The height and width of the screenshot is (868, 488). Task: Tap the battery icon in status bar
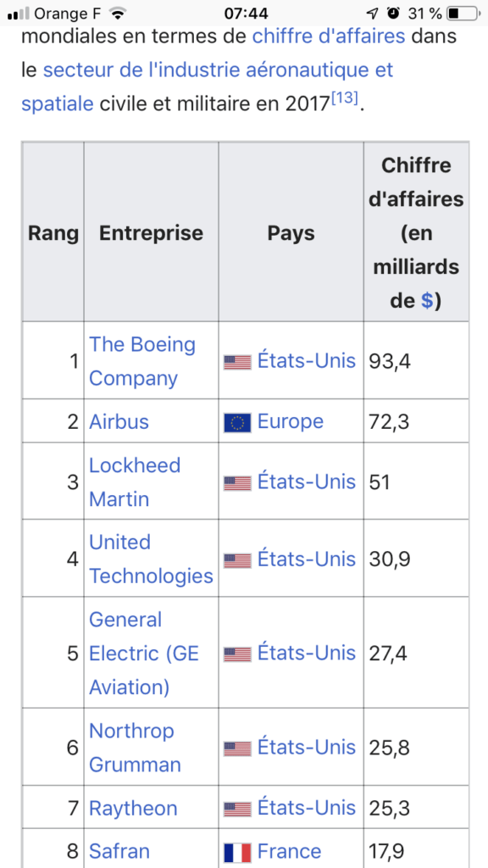(x=463, y=14)
